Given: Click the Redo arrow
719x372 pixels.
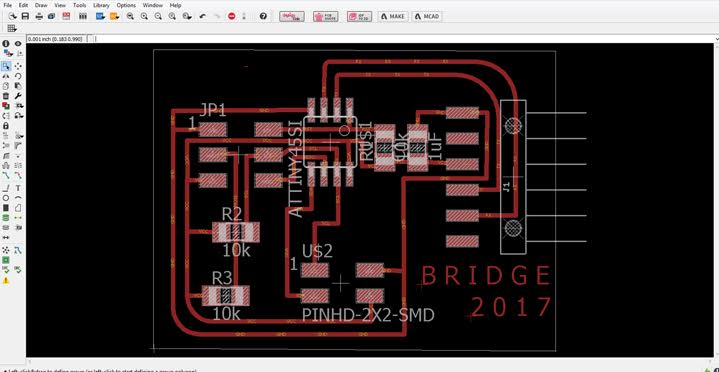Looking at the screenshot, I should [217, 17].
